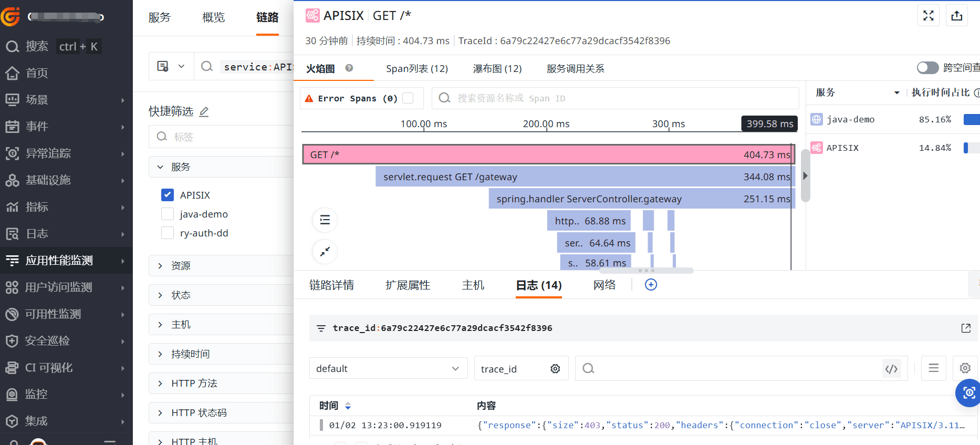This screenshot has width=980, height=445.
Task: Click the flame graph help icon
Action: pyautogui.click(x=349, y=68)
